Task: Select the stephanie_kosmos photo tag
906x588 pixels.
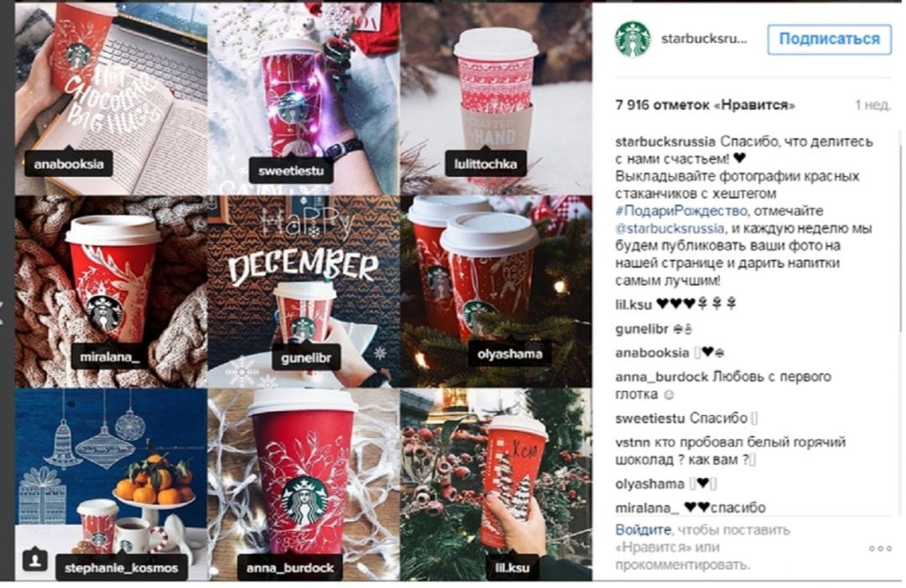Action: pos(122,567)
